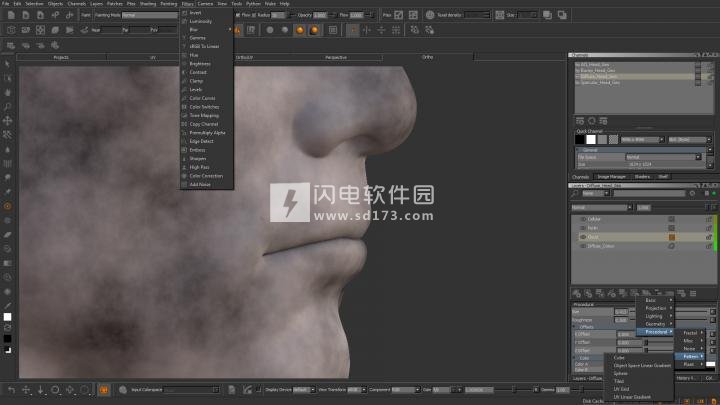Open the Procedural submenu entry
The image size is (720, 405).
click(x=655, y=332)
